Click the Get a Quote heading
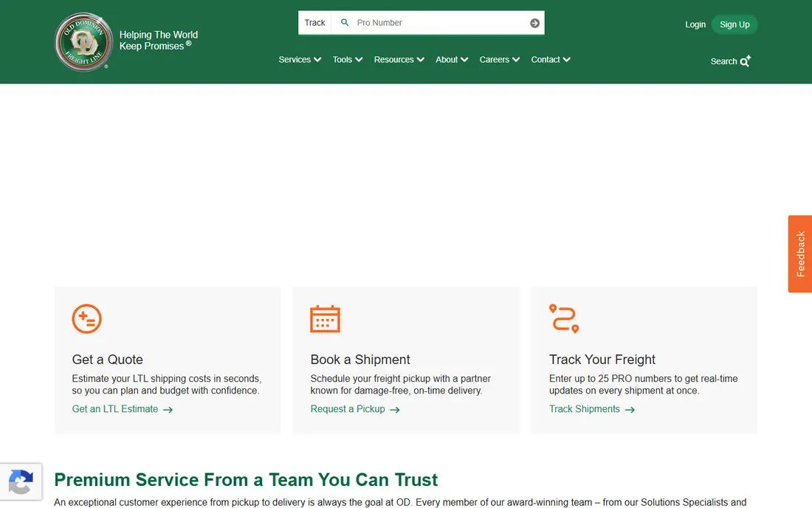This screenshot has width=812, height=508. coord(107,360)
